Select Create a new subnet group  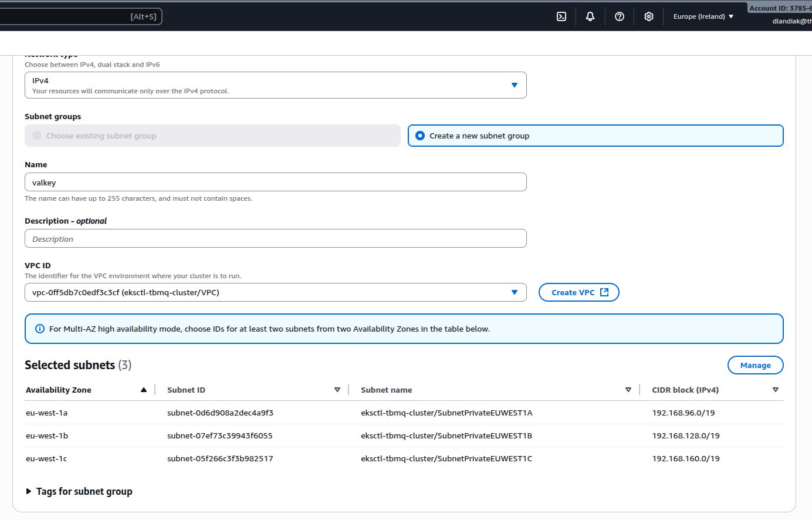click(420, 136)
